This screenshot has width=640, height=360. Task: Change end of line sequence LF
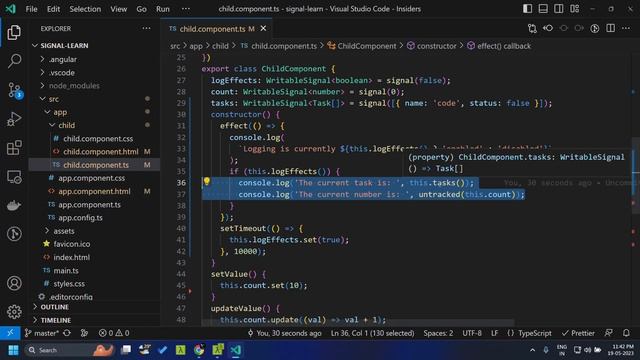pos(494,333)
